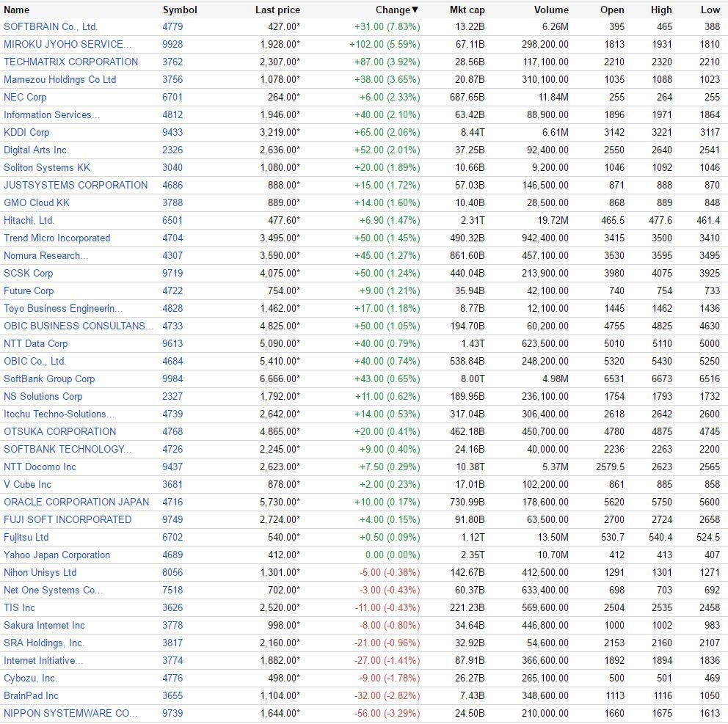Open SoftBank Group Corp link
Viewport: 728px width, 724px height.
49,379
